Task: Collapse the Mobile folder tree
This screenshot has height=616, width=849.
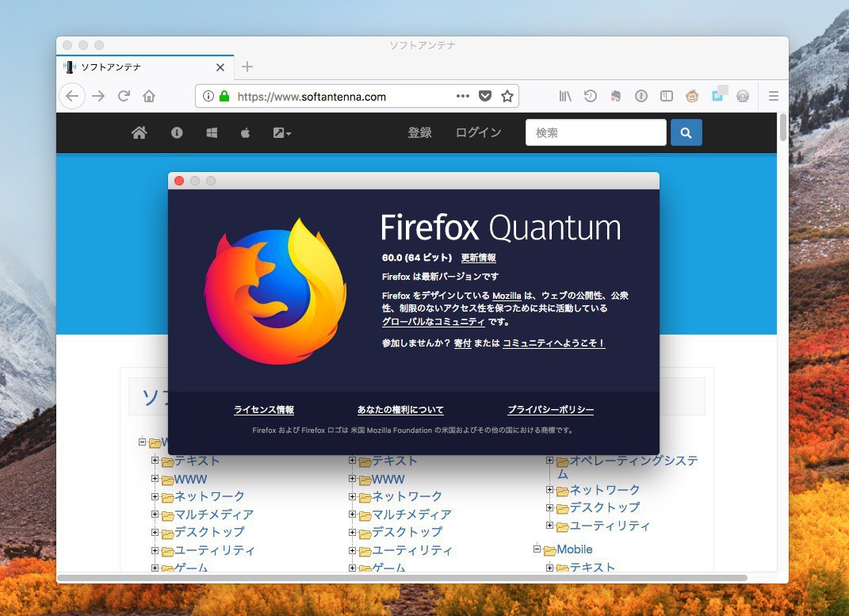Action: (537, 549)
